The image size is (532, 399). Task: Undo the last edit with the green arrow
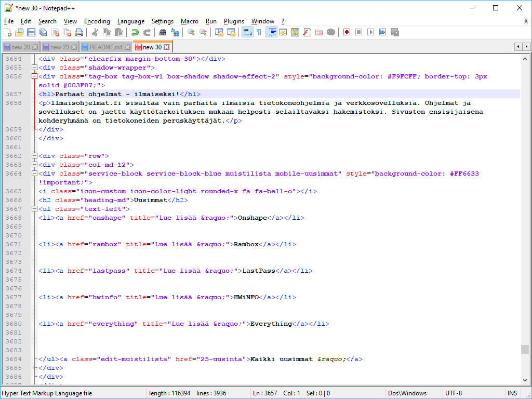135,32
